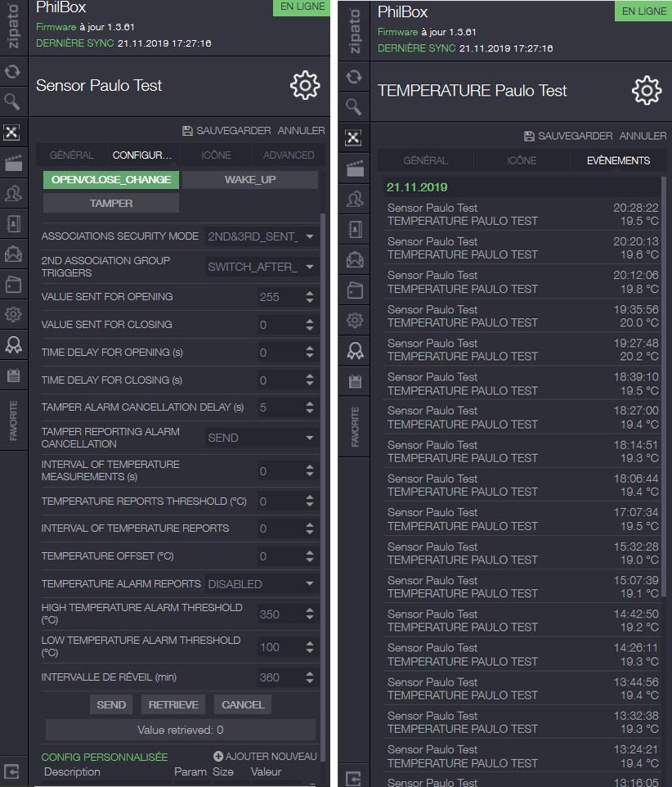Click the calendar icon in right panel sidebar
Image resolution: width=672 pixels, height=787 pixels.
[355, 381]
